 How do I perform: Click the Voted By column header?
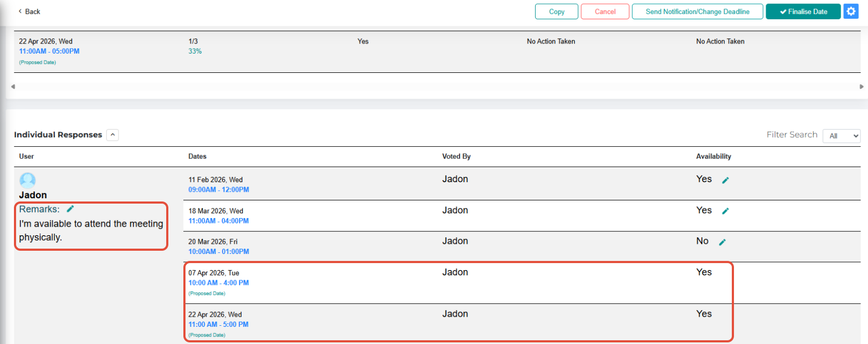(456, 156)
